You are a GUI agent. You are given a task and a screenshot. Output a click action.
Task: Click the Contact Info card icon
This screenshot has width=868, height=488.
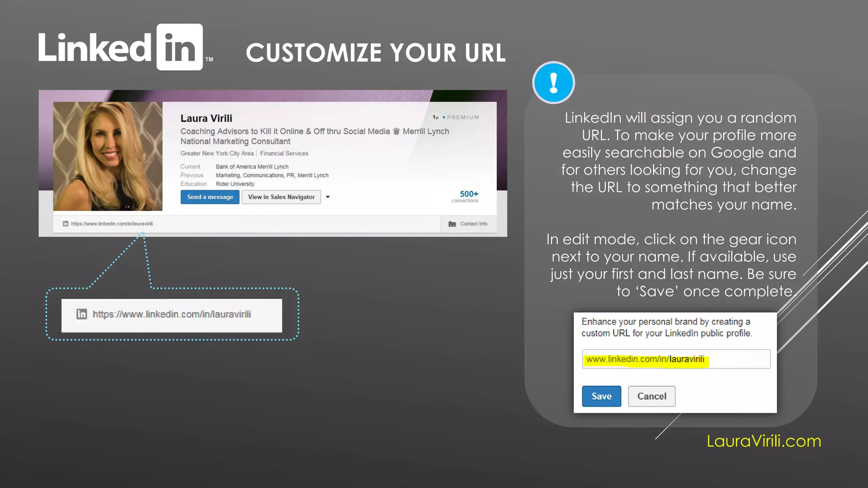click(452, 224)
